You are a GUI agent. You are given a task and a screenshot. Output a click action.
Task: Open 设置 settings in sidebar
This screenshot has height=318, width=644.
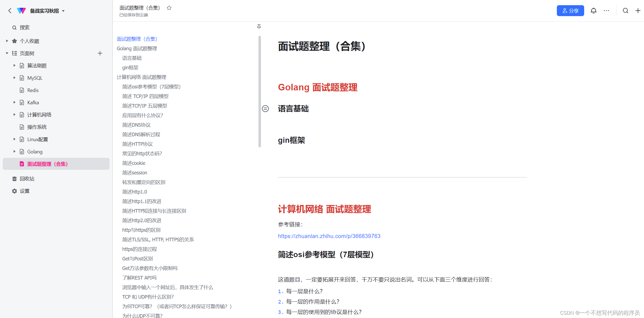(24, 191)
